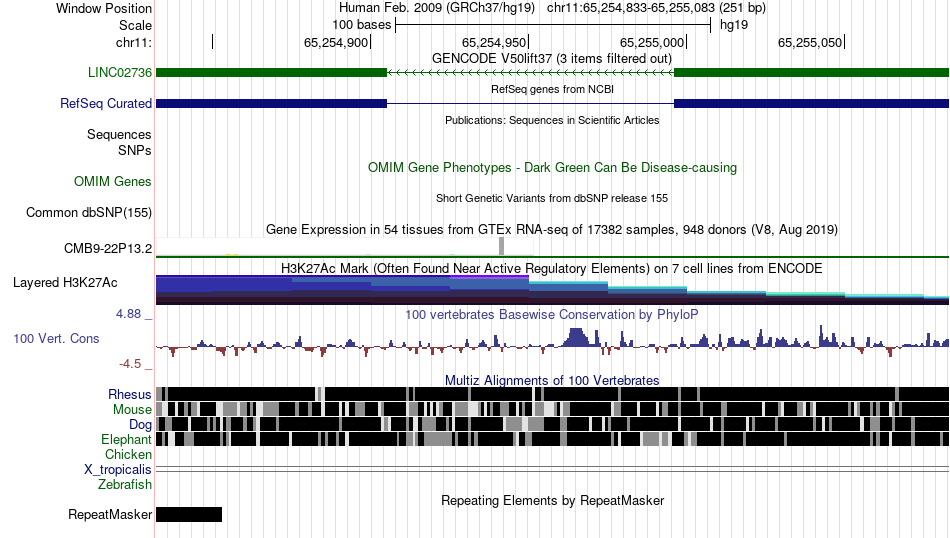Click the right green LINC02736 exon block
Image resolution: width=950 pixels, height=538 pixels.
coord(811,73)
